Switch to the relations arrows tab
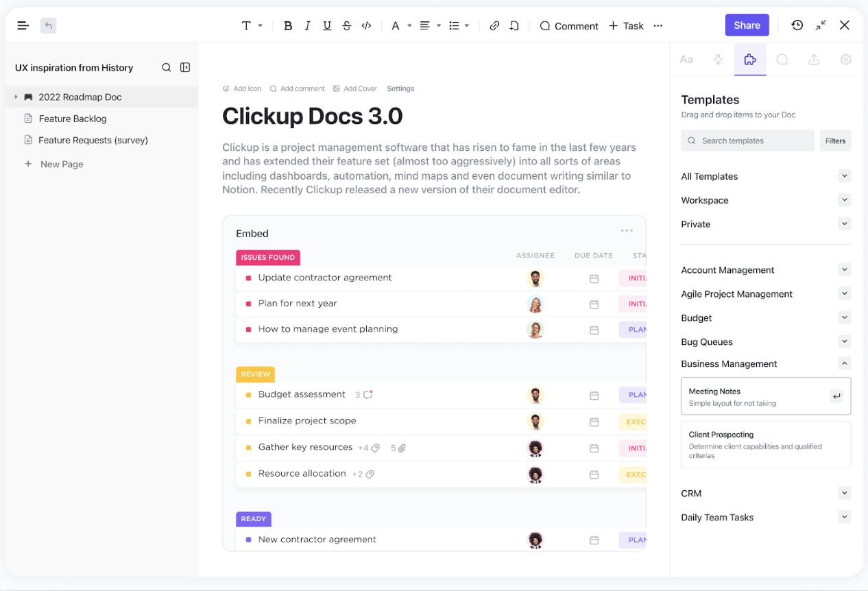The height and width of the screenshot is (591, 868). [x=718, y=60]
